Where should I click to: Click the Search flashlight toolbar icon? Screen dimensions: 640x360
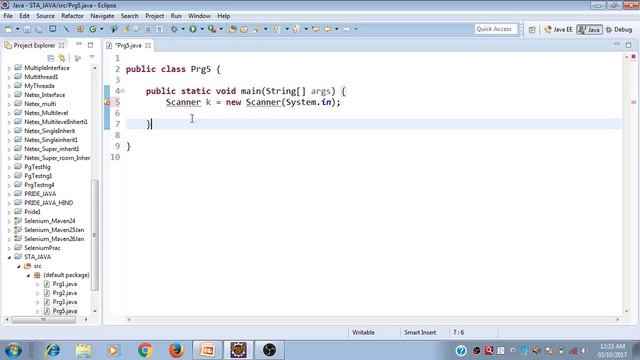257,29
